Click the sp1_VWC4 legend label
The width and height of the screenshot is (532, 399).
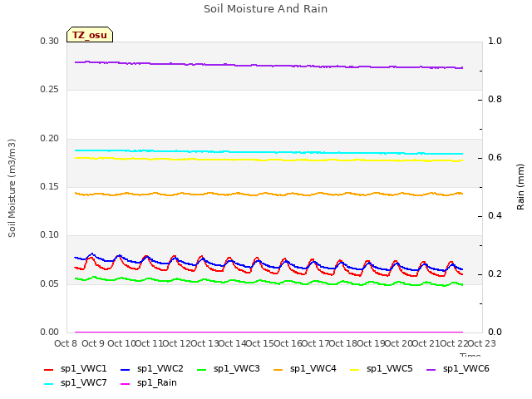(x=313, y=368)
